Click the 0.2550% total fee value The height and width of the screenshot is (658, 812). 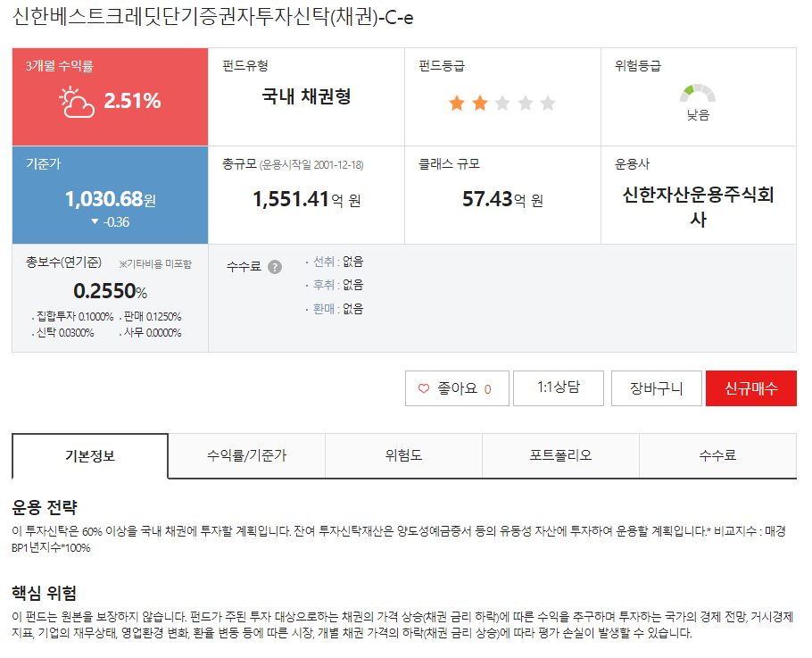[111, 291]
